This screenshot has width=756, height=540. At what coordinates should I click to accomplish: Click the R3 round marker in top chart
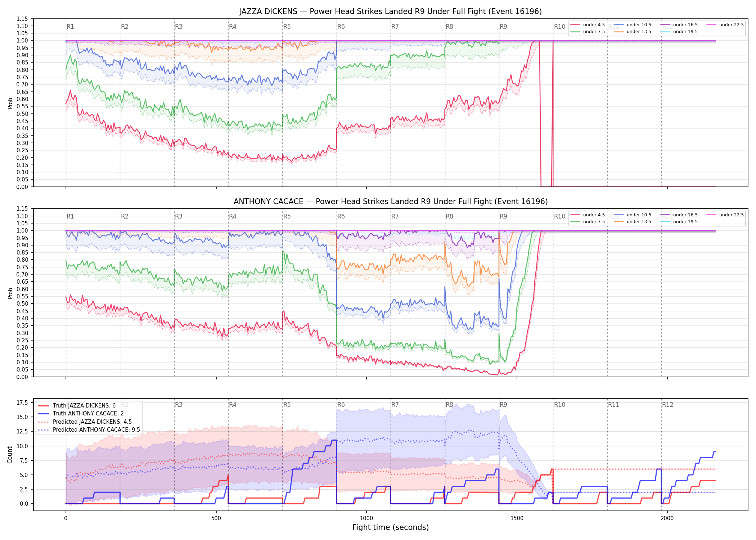pos(179,27)
